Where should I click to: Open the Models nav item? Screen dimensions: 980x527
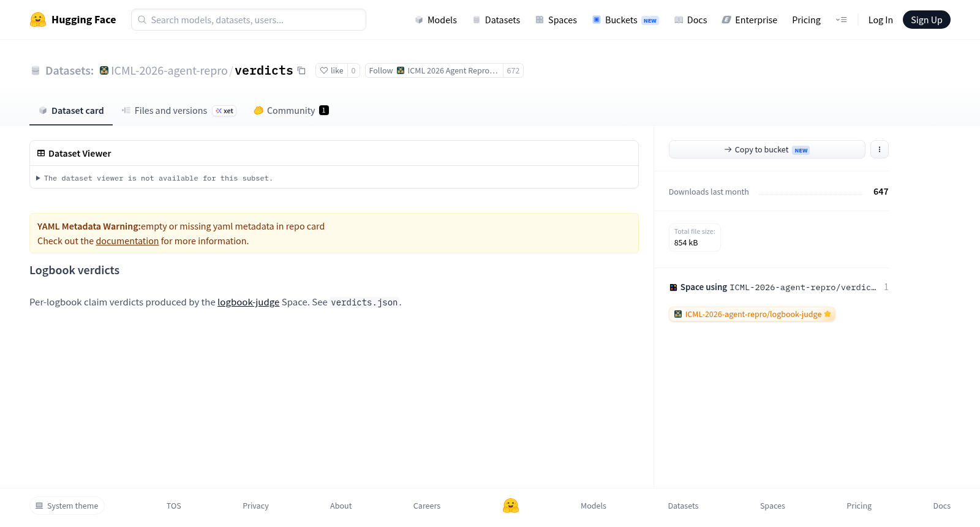pos(435,20)
